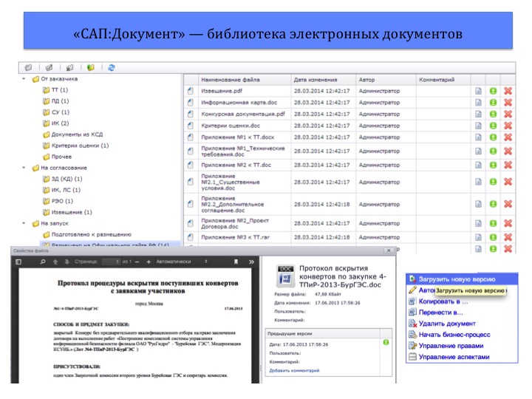This screenshot has width=532, height=399.
Task: Go to the previous page with the up arrow
Action: [55, 262]
